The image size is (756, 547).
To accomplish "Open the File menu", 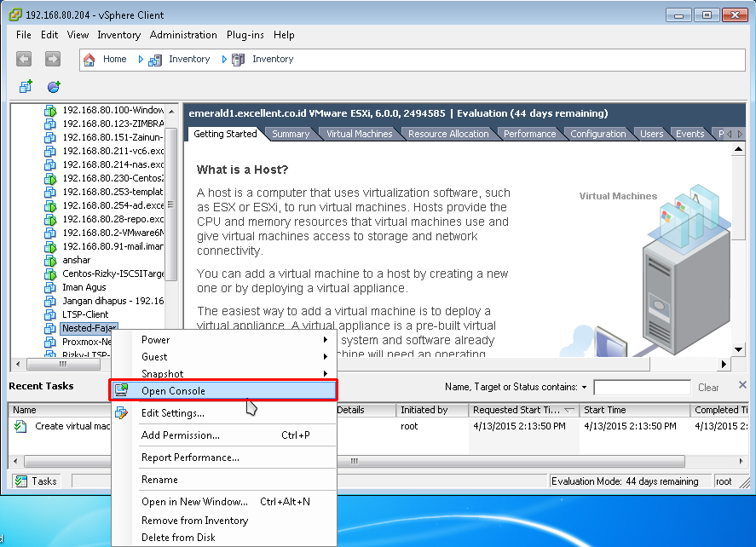I will tap(23, 35).
